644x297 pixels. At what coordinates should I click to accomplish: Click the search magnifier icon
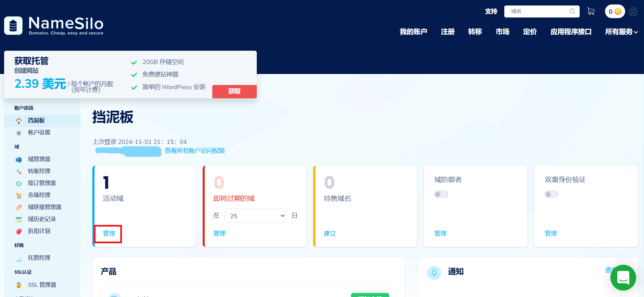572,11
